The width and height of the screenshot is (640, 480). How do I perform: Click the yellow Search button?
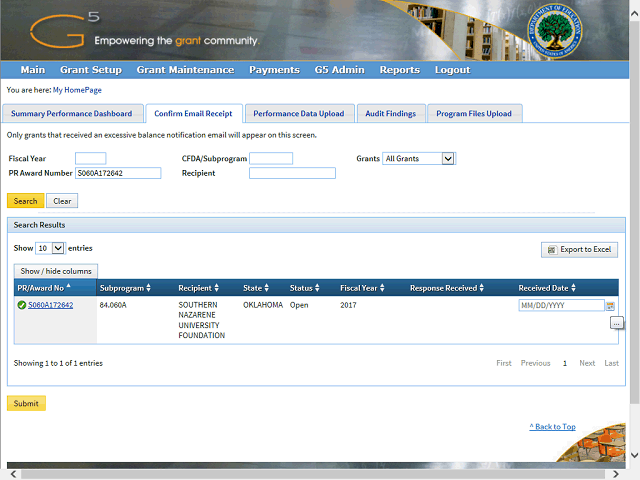(25, 201)
